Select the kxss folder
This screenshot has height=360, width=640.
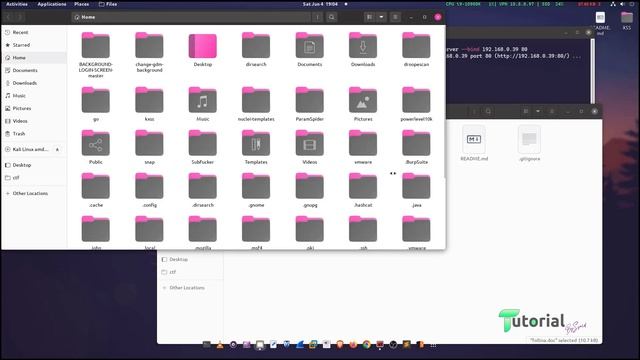coord(149,104)
